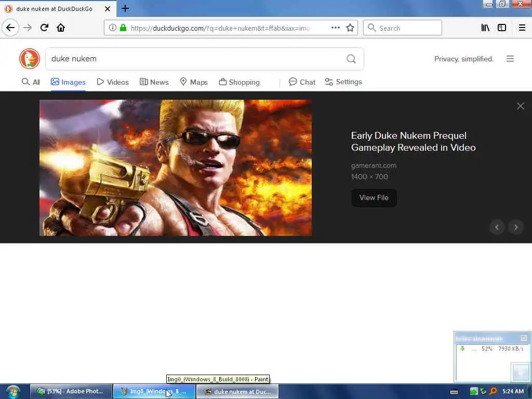Open the gamerant.com source link
532x399 pixels.
pos(374,166)
